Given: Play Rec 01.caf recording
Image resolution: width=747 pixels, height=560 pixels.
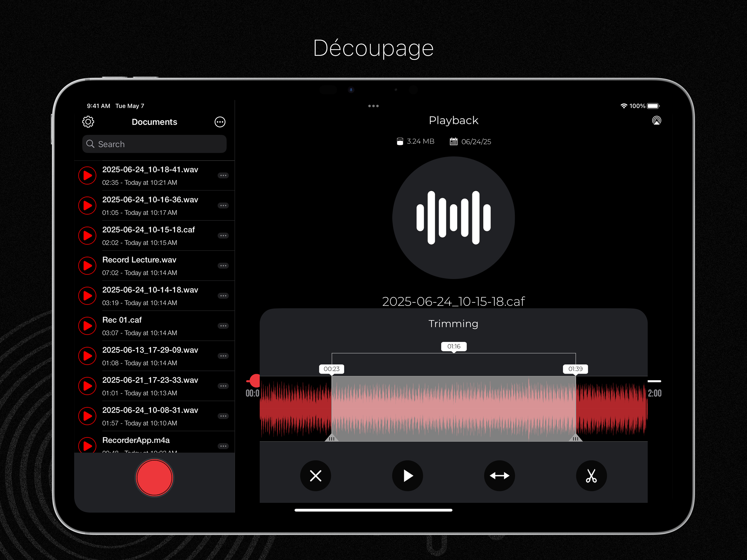Looking at the screenshot, I should 87,326.
